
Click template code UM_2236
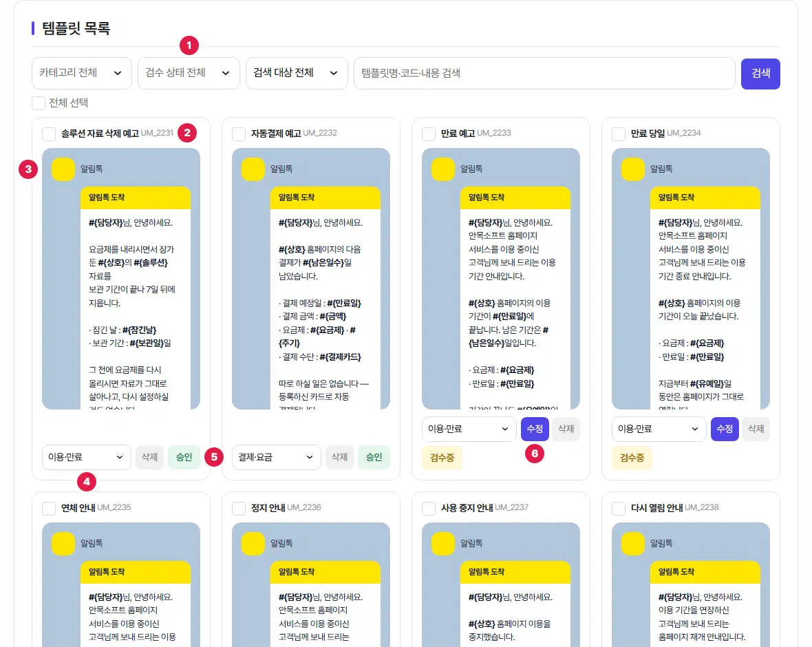point(304,508)
